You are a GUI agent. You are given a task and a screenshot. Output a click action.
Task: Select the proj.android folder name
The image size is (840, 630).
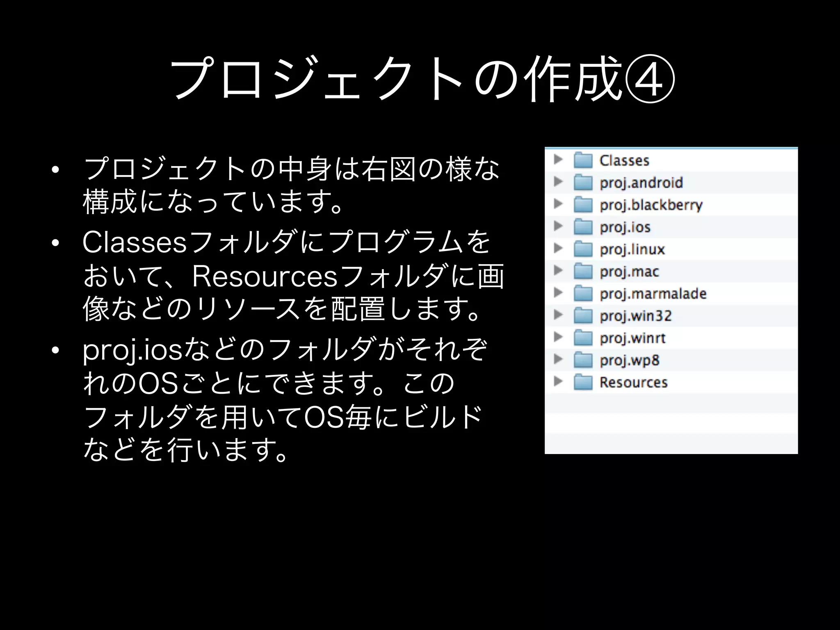[x=641, y=183]
